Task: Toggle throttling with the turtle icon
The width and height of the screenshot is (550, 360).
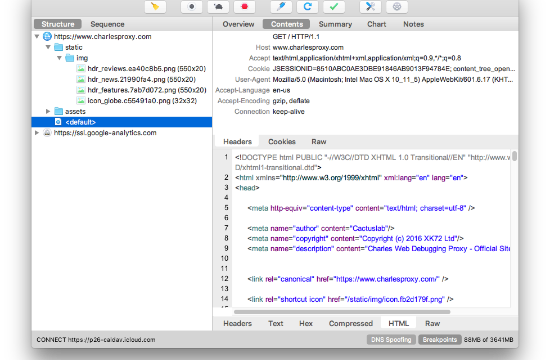Action: click(218, 7)
